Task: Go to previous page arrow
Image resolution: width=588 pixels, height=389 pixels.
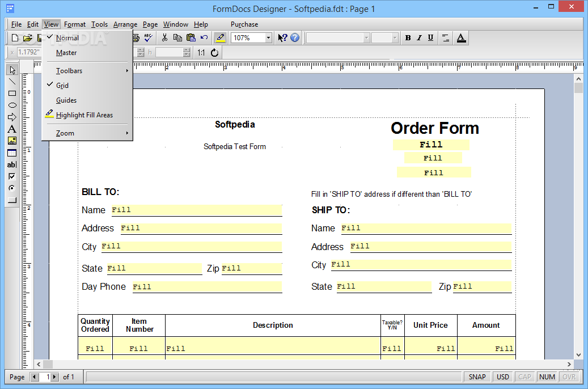Action: [x=35, y=377]
